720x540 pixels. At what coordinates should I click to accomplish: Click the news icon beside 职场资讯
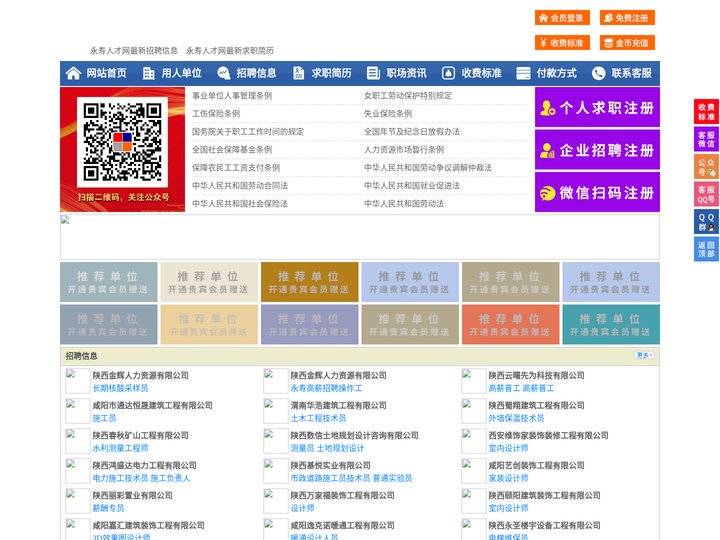click(373, 73)
